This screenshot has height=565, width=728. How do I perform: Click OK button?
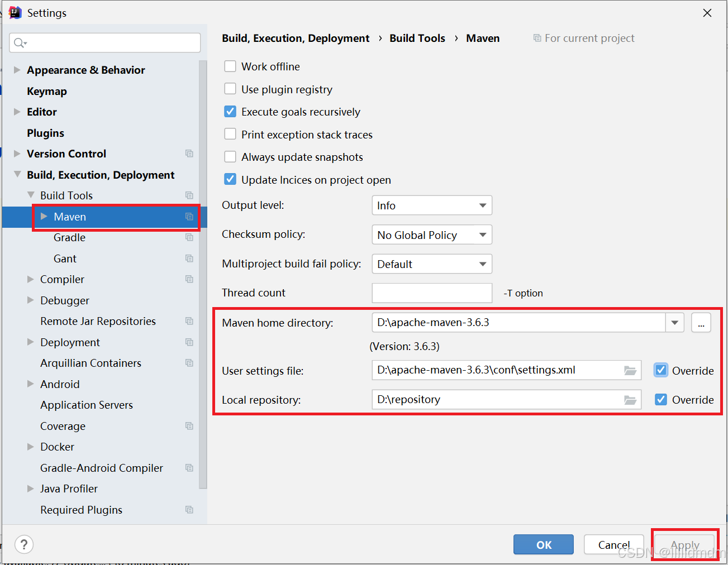(x=544, y=545)
